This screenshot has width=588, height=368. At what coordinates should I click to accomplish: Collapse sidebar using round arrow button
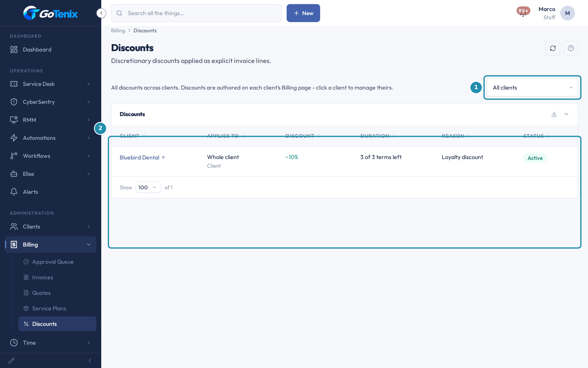(x=101, y=13)
